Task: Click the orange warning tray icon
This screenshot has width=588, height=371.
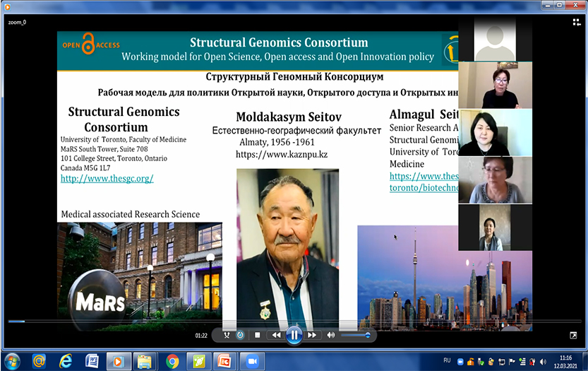Action: [471, 362]
